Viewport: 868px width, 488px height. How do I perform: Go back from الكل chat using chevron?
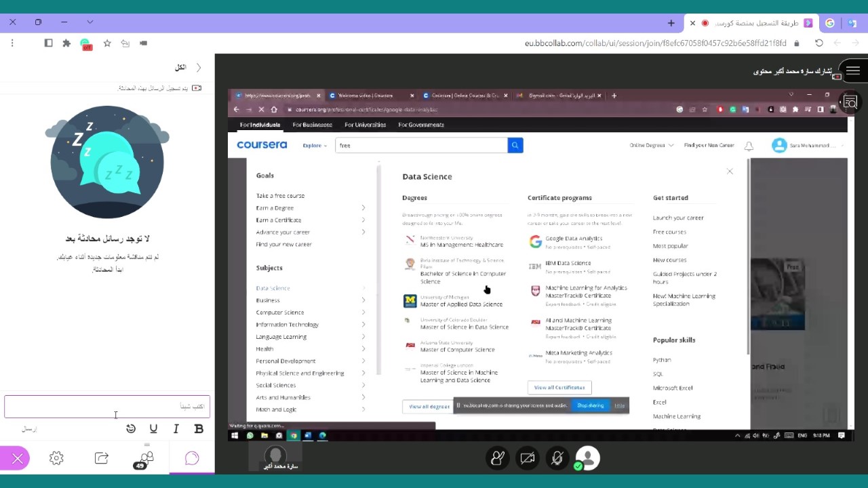click(199, 67)
